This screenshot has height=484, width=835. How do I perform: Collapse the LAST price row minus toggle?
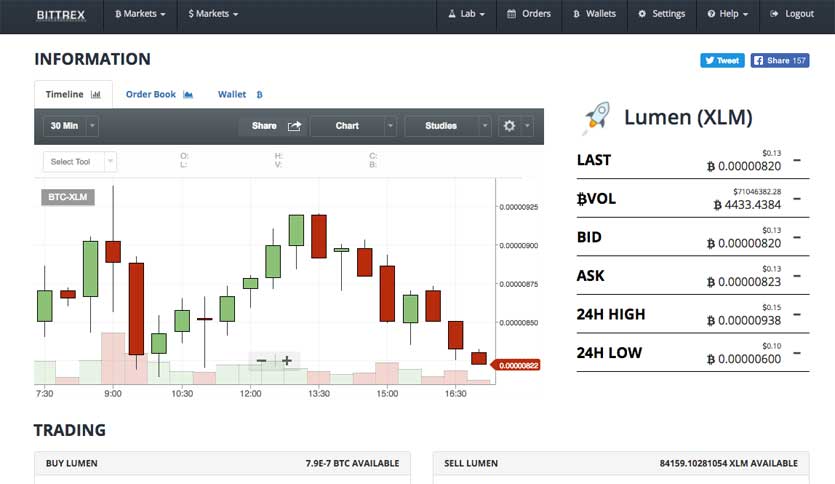click(796, 160)
